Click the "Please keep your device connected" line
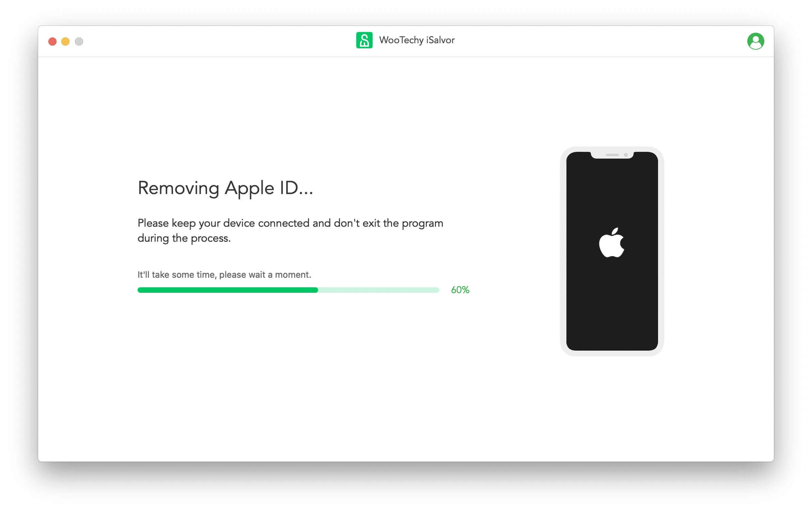Screen dimensions: 812x512 point(290,223)
